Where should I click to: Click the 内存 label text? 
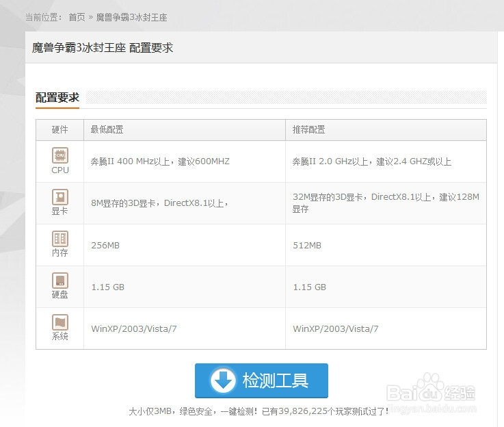pyautogui.click(x=59, y=253)
